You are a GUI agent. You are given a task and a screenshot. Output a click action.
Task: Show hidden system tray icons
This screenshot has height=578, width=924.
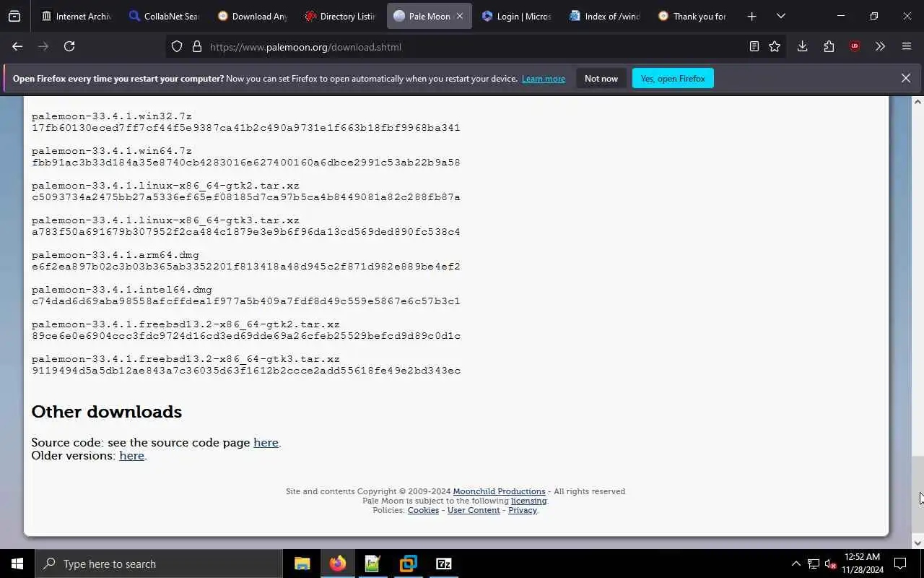796,564
